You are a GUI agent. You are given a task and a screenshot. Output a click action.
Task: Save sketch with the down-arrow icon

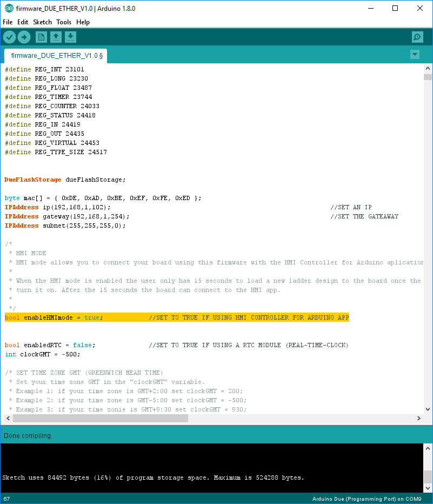(x=70, y=37)
